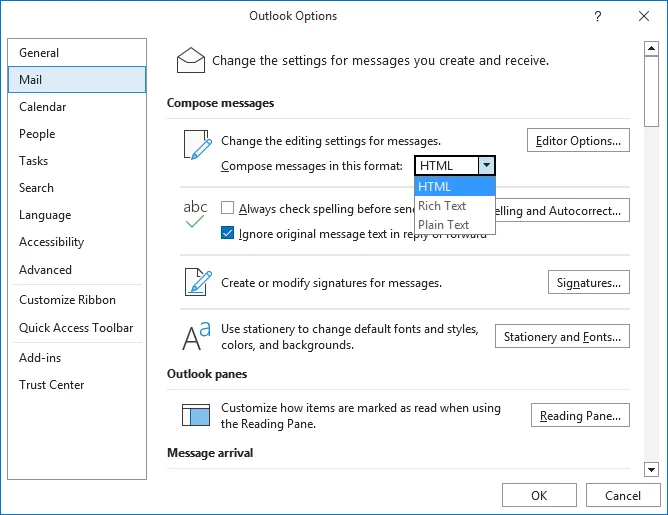The image size is (668, 515).
Task: Uncheck Ignore original message text option
Action: [x=227, y=233]
